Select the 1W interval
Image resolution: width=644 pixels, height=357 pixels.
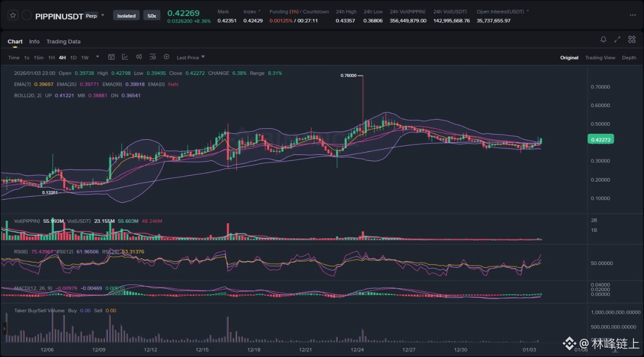point(85,57)
